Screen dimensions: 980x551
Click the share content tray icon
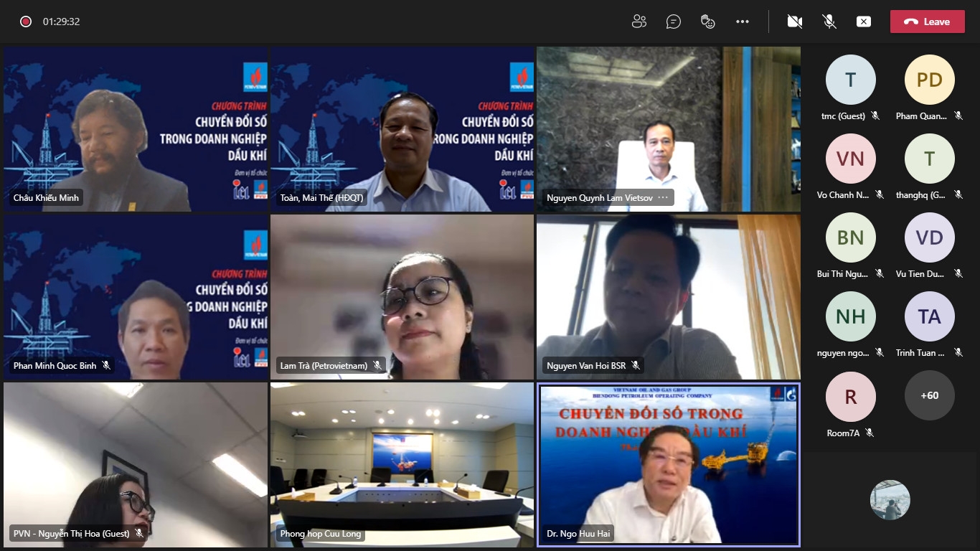(x=864, y=22)
